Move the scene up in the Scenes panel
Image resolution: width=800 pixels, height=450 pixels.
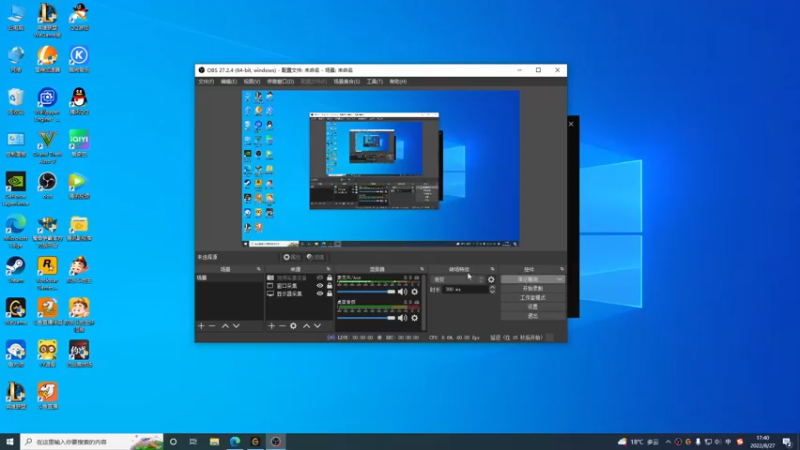click(x=225, y=326)
